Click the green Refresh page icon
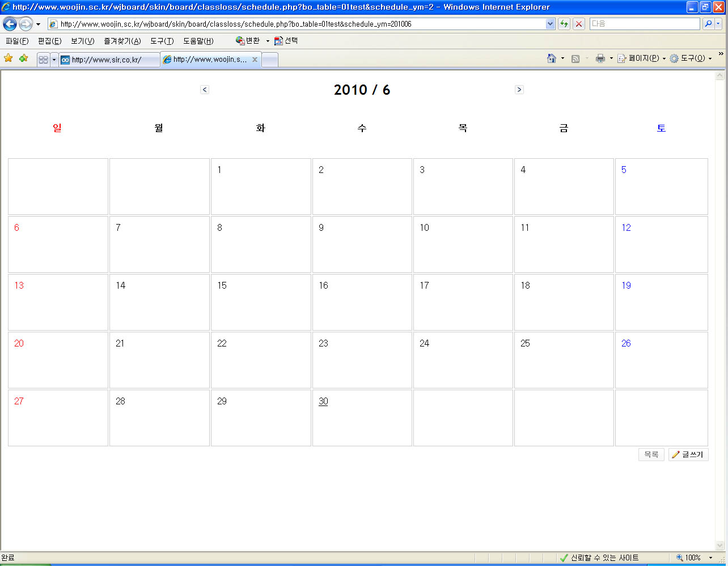Image resolution: width=728 pixels, height=566 pixels. [x=564, y=24]
